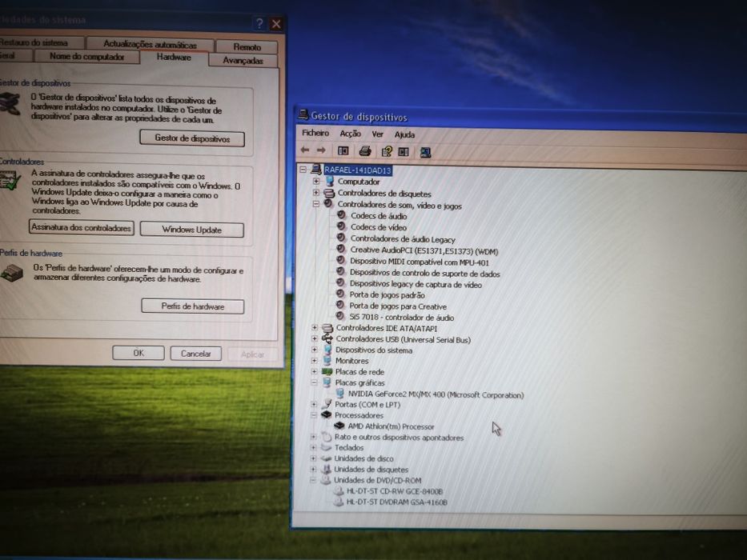
Task: Collapse the RAFAEL-141DAD13 root node
Action: coord(303,169)
